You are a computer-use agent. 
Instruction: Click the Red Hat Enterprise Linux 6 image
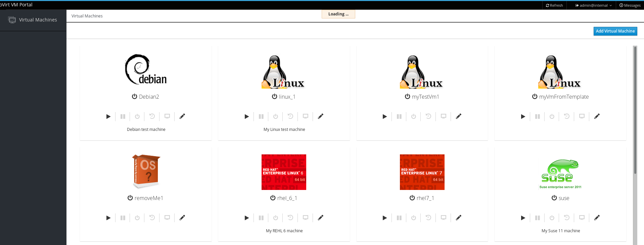(284, 172)
